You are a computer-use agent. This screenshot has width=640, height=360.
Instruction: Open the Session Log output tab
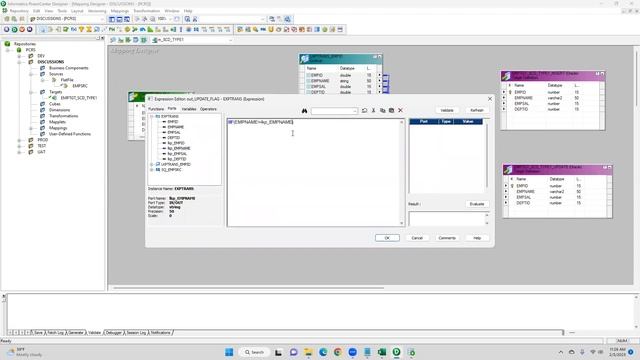(136, 333)
